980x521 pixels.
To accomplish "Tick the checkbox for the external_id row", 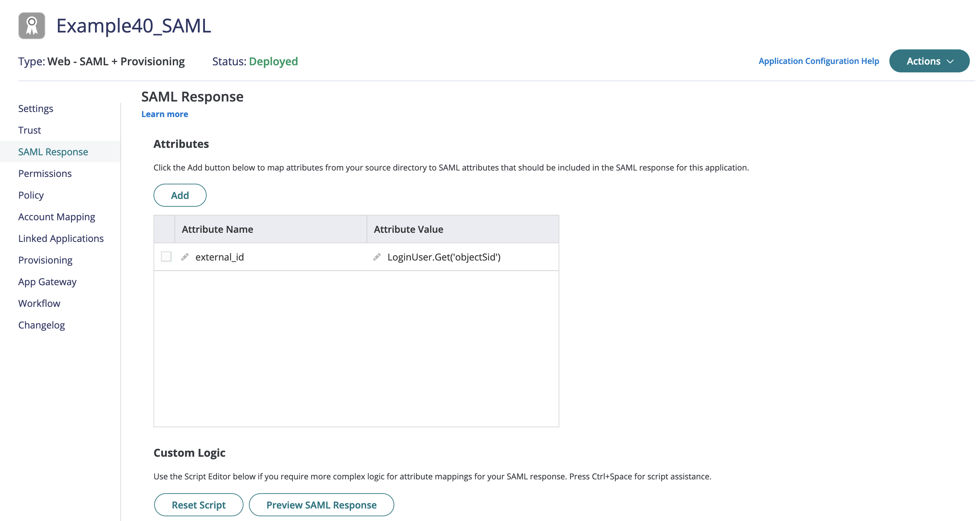I will point(166,256).
